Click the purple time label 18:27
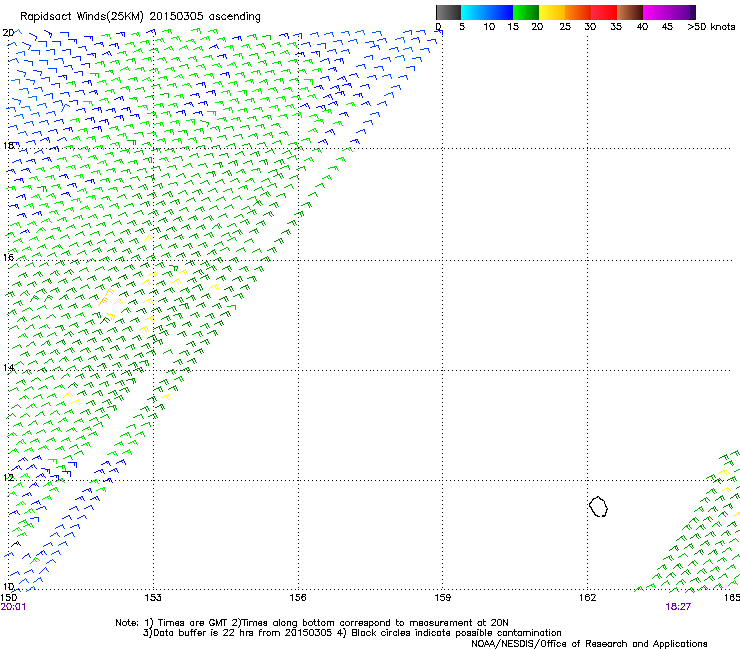740x650 pixels. click(678, 607)
